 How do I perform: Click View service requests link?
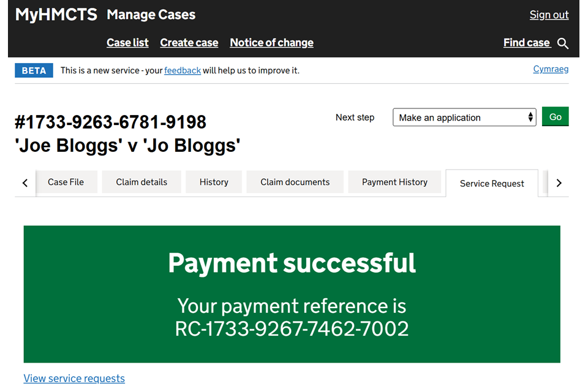[x=74, y=379]
